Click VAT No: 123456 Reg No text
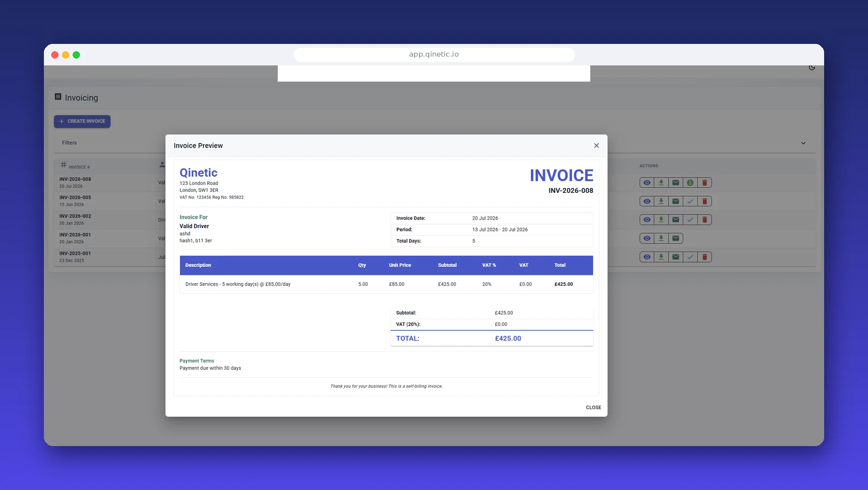Image resolution: width=868 pixels, height=490 pixels. click(212, 198)
